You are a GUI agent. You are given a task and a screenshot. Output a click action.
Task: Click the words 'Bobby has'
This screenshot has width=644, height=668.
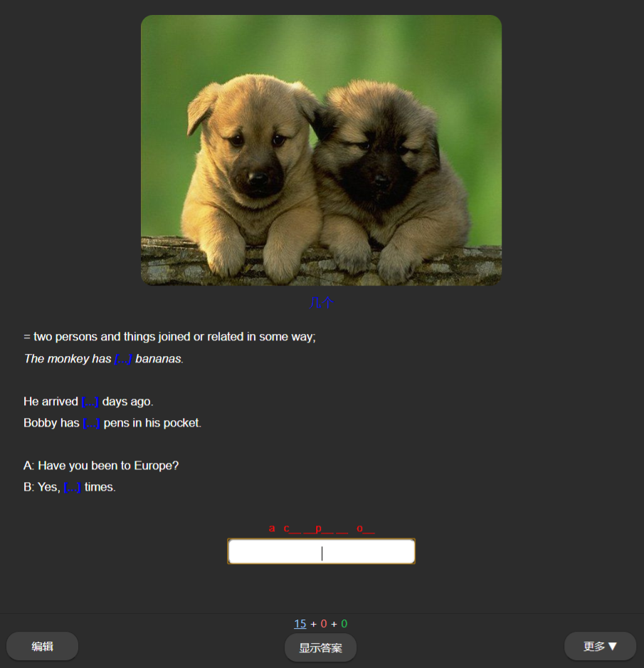(x=51, y=423)
